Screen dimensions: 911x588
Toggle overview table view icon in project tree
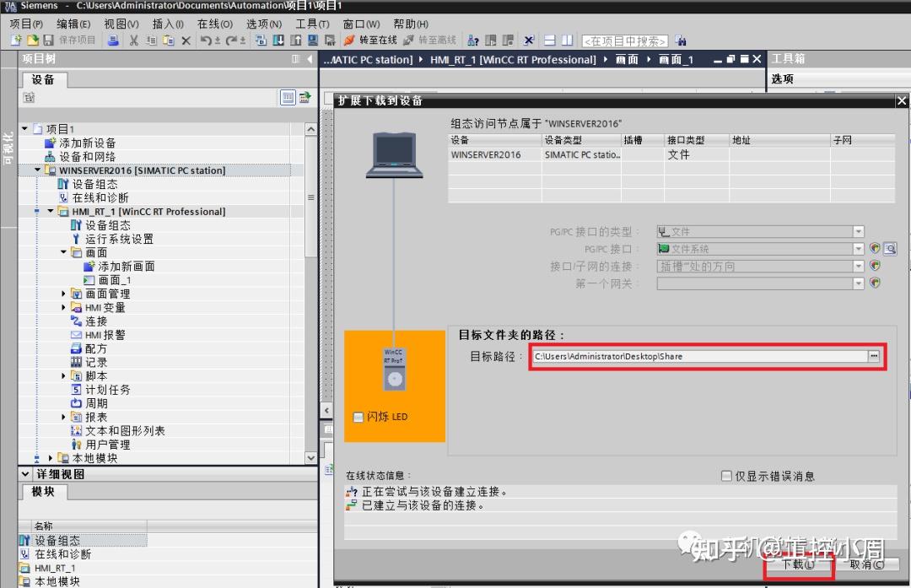pos(288,98)
